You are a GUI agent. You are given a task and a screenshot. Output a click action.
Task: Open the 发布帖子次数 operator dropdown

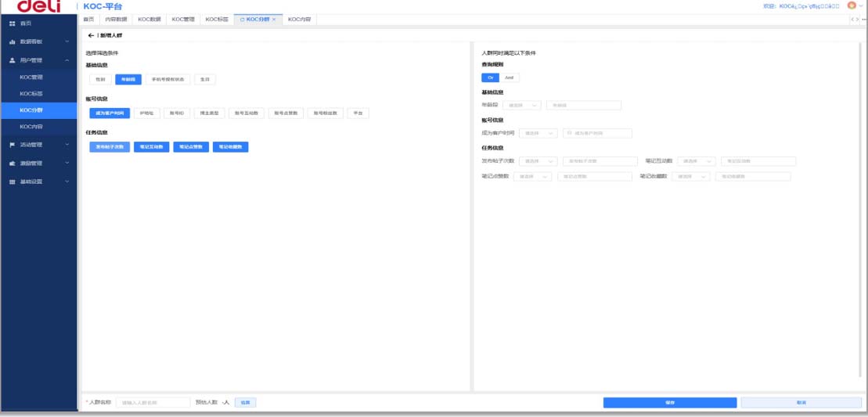(540, 161)
